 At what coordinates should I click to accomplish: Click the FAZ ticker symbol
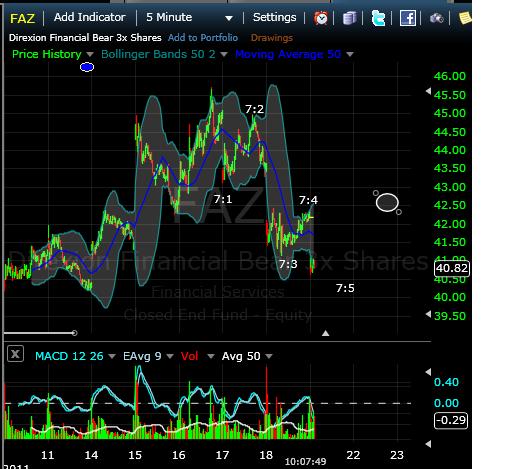(x=22, y=18)
